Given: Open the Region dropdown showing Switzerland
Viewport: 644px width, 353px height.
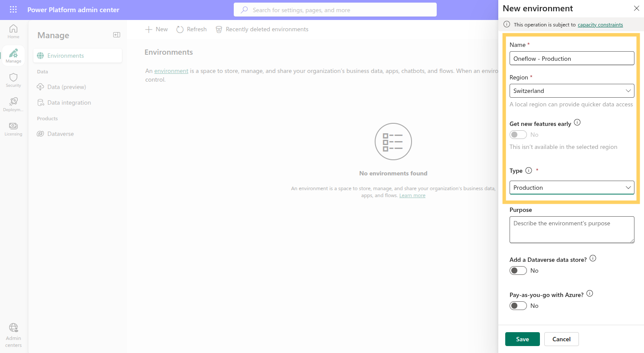Looking at the screenshot, I should coord(572,91).
